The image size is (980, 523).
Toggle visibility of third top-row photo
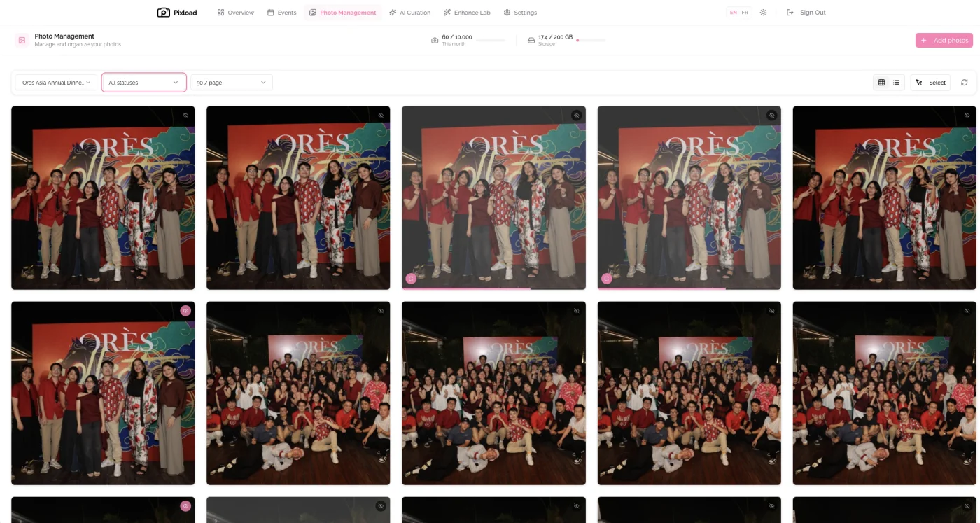click(576, 116)
